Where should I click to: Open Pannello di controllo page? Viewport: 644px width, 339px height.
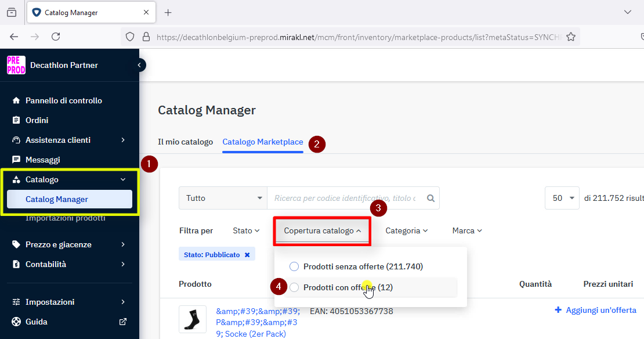click(64, 100)
